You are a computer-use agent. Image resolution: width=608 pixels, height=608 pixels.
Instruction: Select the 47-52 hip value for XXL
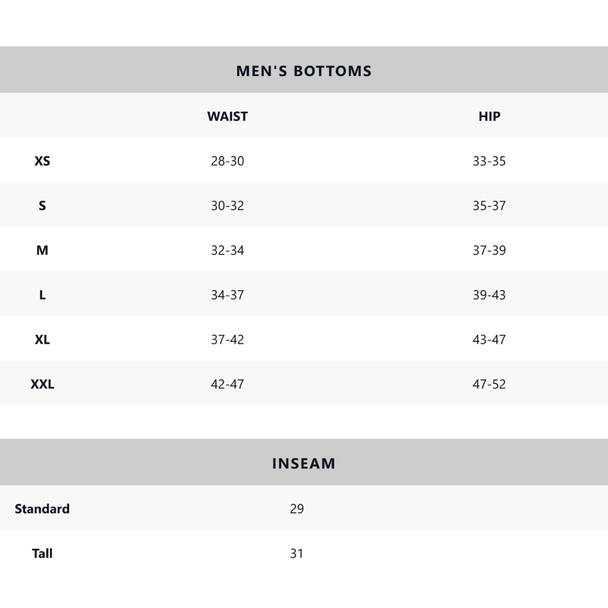click(x=489, y=384)
